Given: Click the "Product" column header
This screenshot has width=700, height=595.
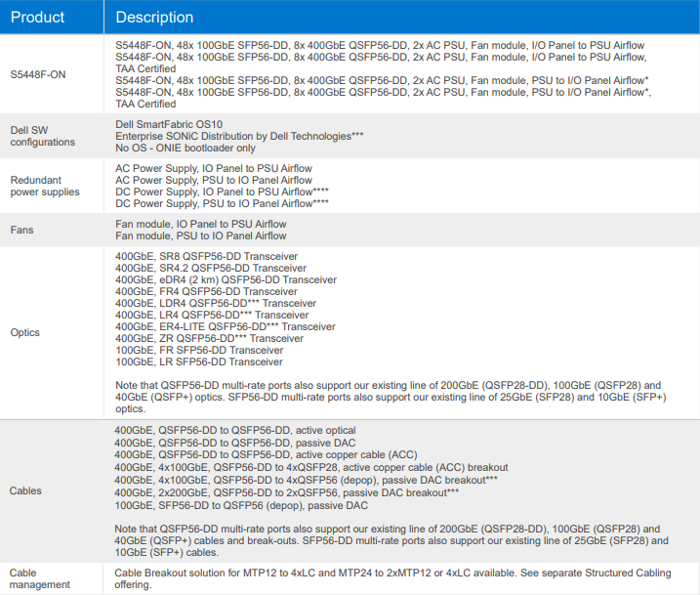Looking at the screenshot, I should click(x=37, y=18).
